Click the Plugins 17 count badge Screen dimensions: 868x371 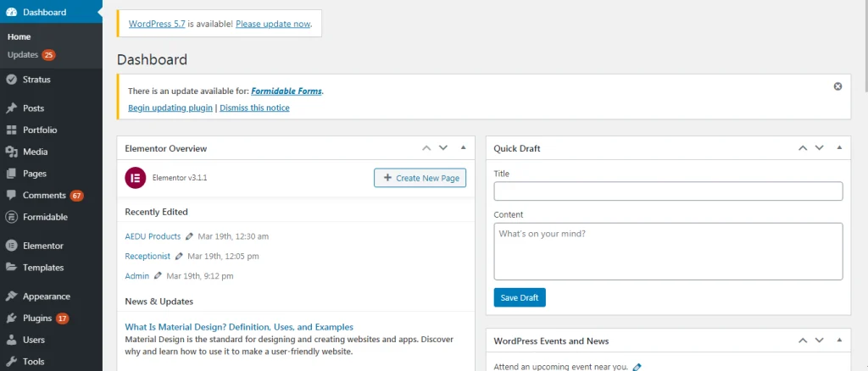(x=63, y=318)
